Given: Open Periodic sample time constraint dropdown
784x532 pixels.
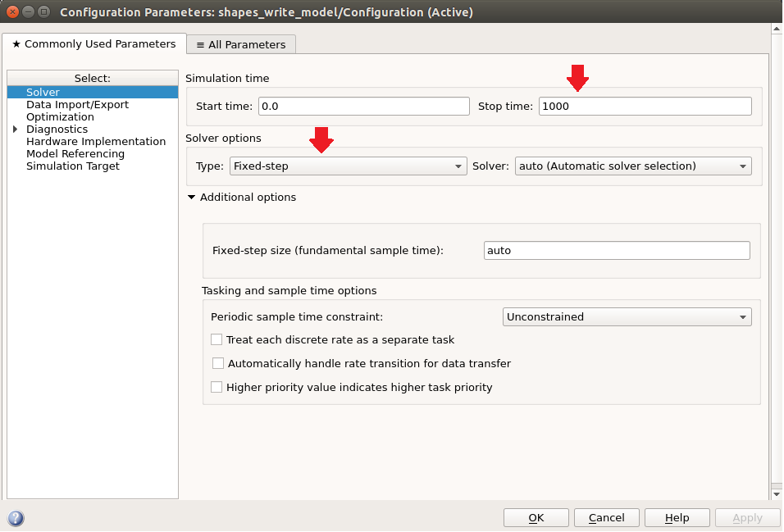Looking at the screenshot, I should point(627,317).
